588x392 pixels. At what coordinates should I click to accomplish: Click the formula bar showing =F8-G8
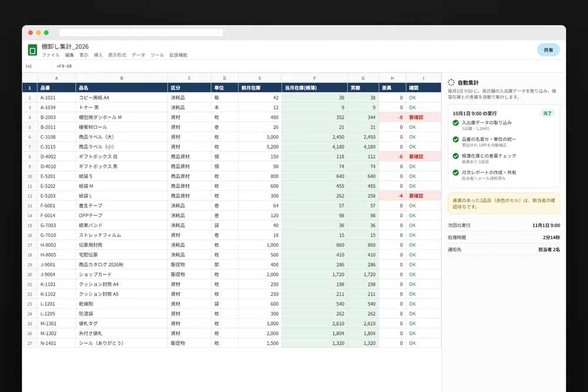tap(64, 66)
